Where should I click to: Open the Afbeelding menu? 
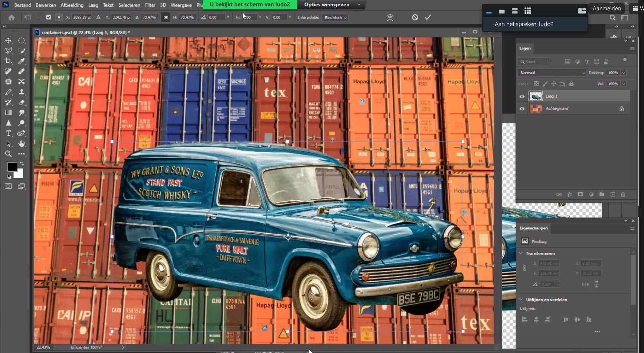(x=72, y=5)
